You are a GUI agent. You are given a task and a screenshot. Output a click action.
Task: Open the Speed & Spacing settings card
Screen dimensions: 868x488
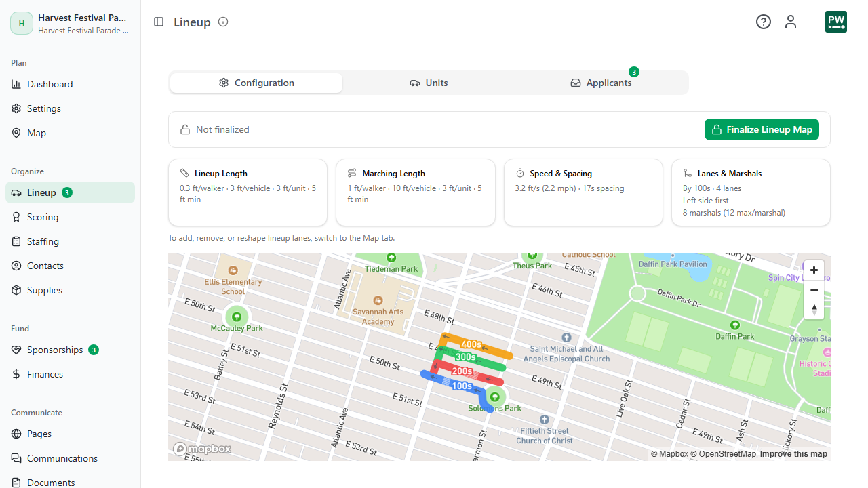[x=583, y=192]
